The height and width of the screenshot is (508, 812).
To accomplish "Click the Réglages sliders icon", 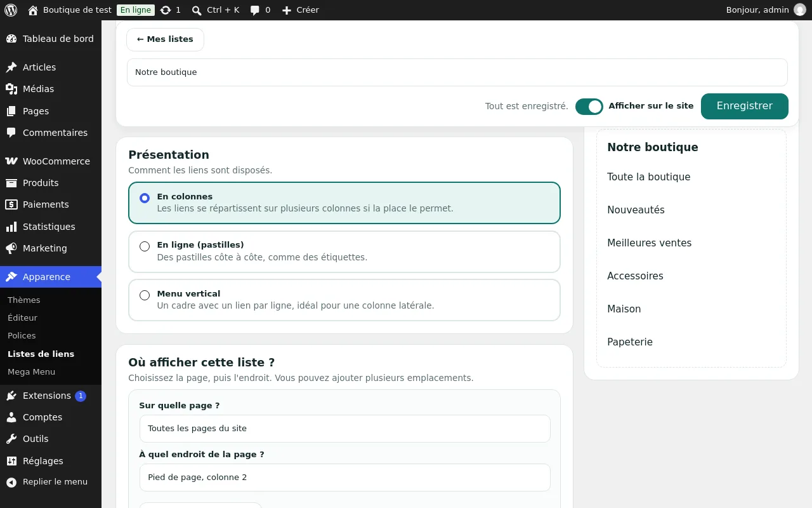I will pyautogui.click(x=11, y=461).
